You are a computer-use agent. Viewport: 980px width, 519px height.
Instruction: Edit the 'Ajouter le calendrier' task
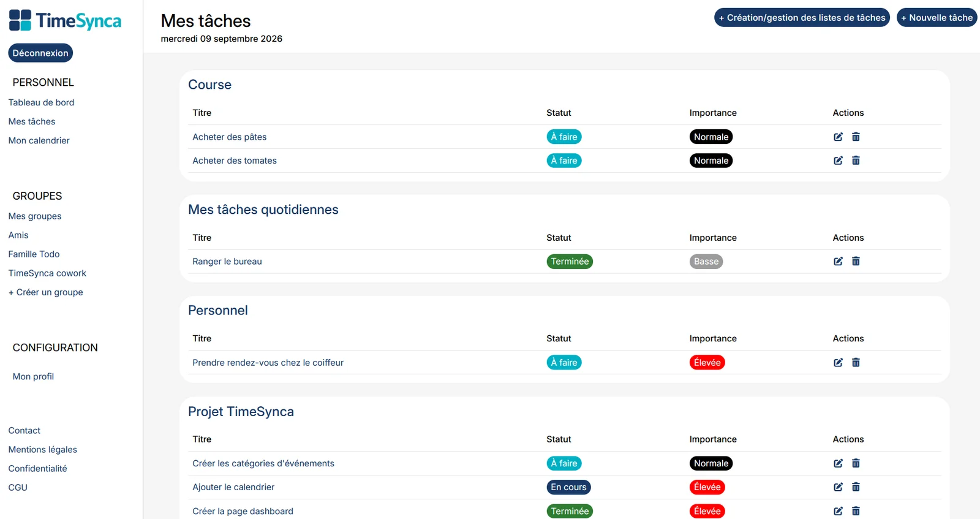tap(838, 487)
